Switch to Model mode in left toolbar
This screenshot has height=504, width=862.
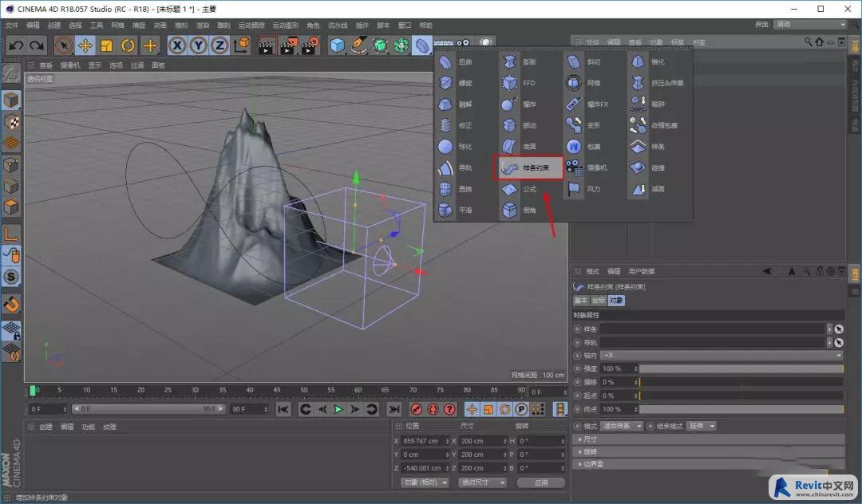coord(11,100)
